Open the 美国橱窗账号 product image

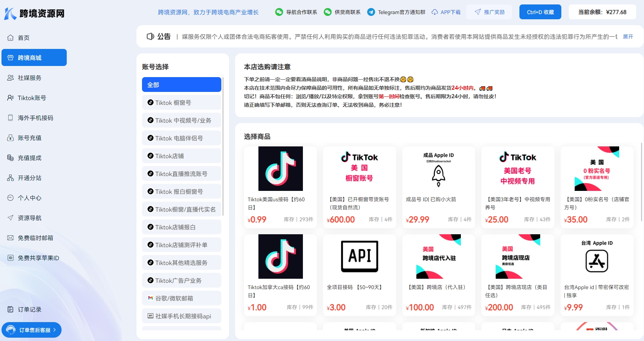click(x=360, y=169)
